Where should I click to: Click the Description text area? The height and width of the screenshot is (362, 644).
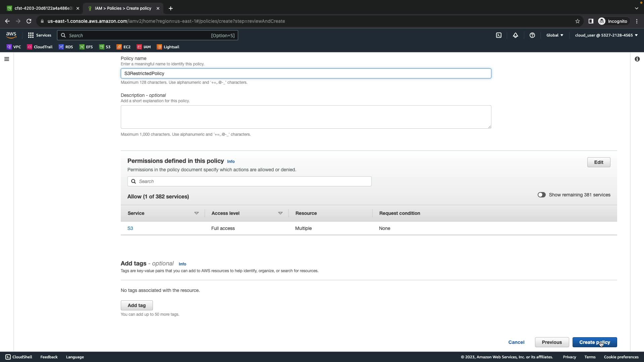coord(306,117)
